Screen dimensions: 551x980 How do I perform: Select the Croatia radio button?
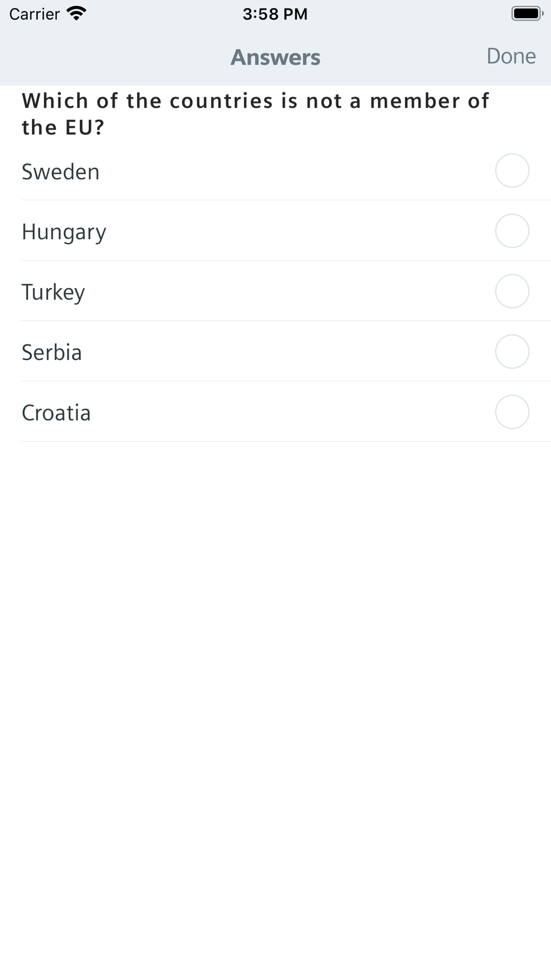tap(512, 412)
